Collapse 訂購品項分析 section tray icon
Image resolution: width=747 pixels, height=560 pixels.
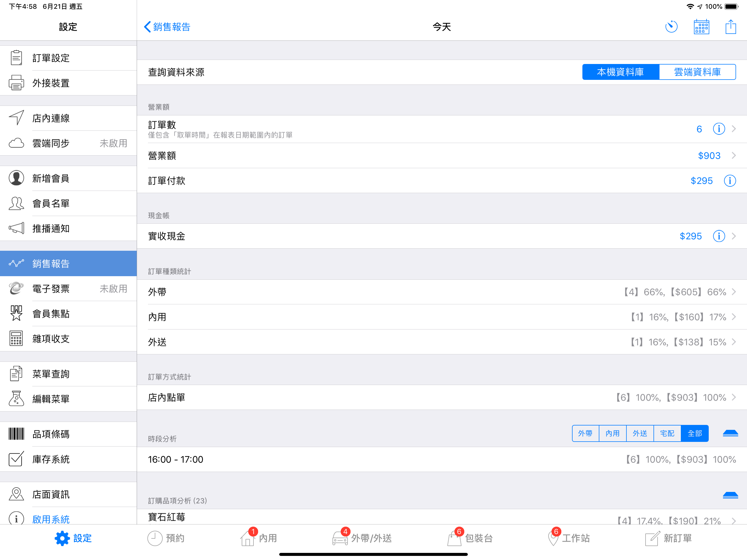(730, 495)
